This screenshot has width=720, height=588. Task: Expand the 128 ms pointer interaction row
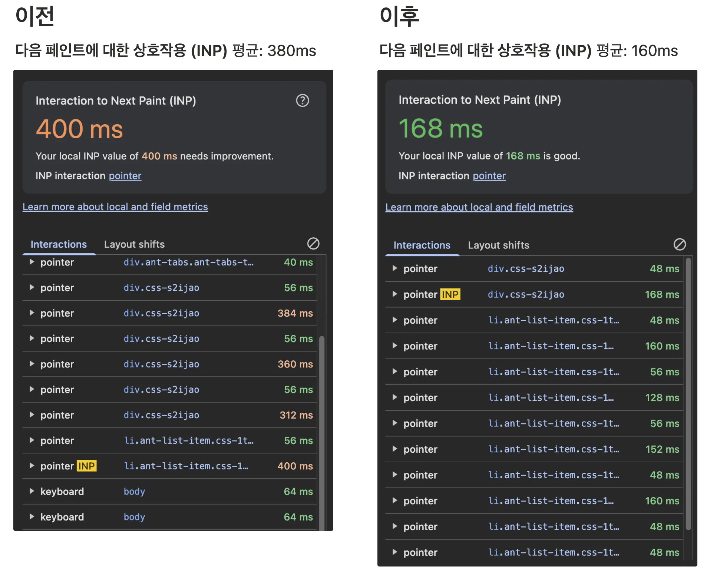pos(395,397)
